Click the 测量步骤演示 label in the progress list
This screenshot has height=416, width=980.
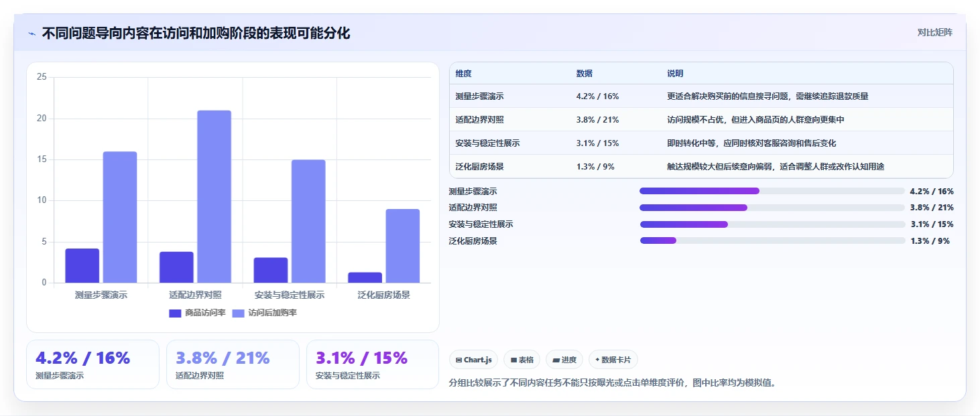(473, 192)
